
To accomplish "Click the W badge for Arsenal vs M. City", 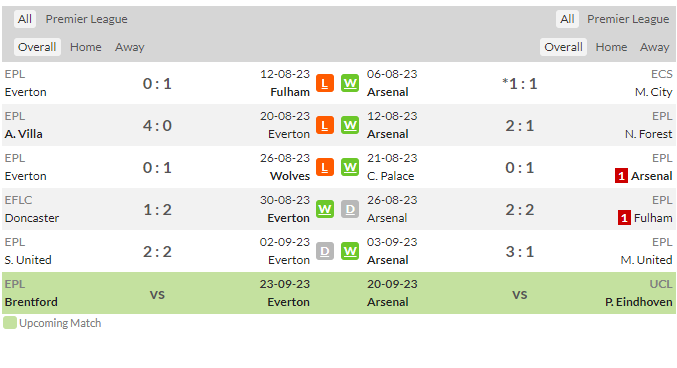I will point(350,83).
